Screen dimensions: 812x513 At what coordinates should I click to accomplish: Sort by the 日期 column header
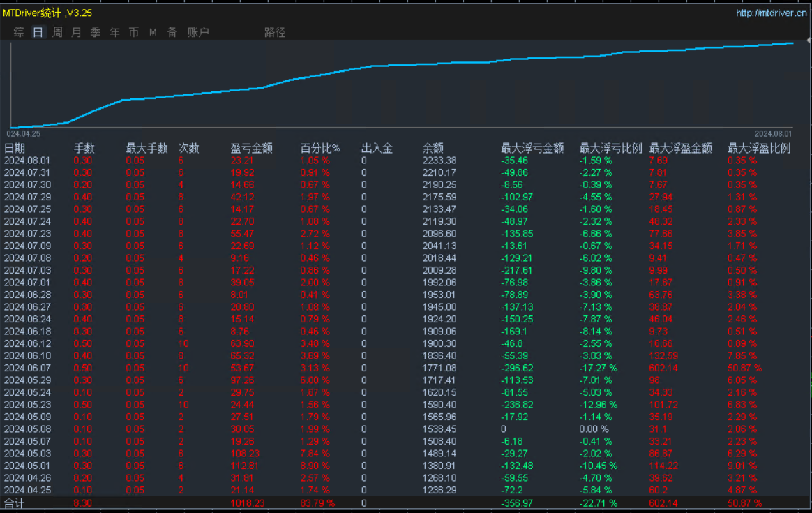[x=15, y=148]
